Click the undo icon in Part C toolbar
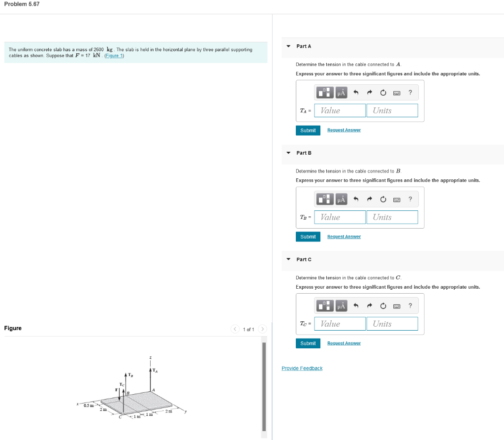This screenshot has width=504, height=440. [356, 305]
